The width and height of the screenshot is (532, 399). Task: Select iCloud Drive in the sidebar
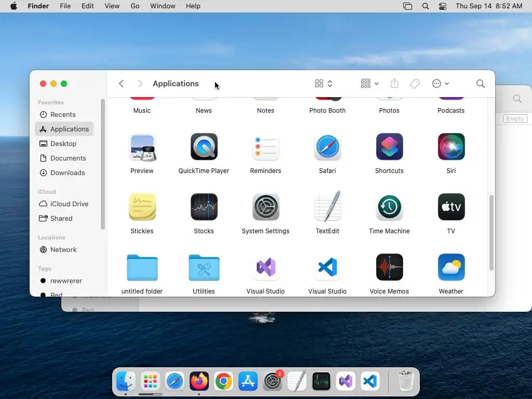(x=64, y=204)
